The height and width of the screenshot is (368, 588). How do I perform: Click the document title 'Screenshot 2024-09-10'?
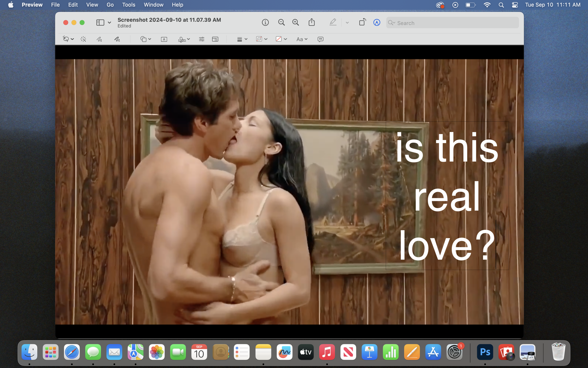click(169, 20)
